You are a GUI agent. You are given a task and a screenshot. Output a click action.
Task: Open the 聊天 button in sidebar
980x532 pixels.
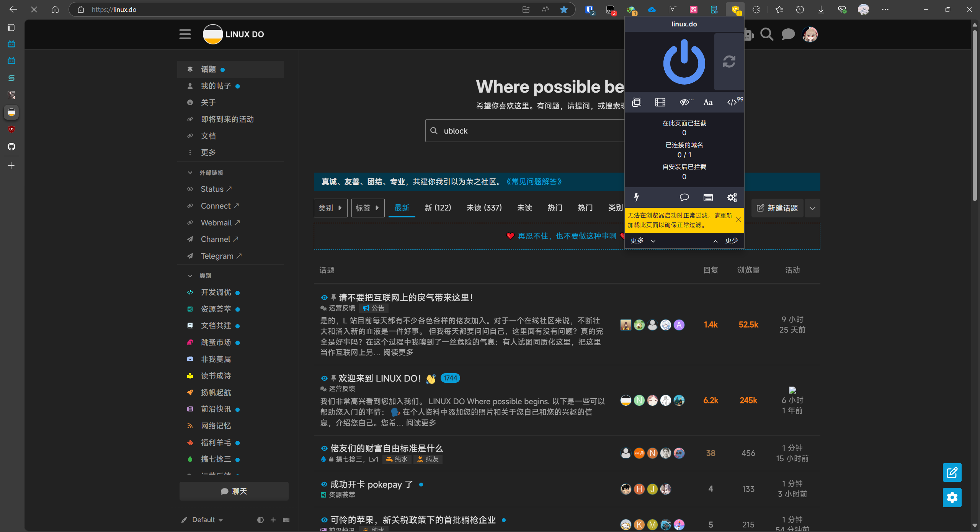234,491
